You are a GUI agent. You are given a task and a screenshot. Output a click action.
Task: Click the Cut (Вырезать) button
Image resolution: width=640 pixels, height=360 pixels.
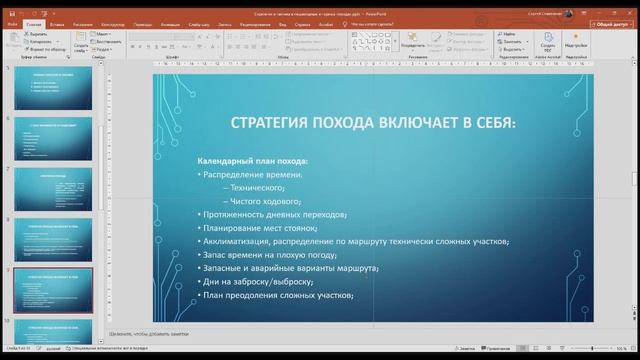pos(36,34)
